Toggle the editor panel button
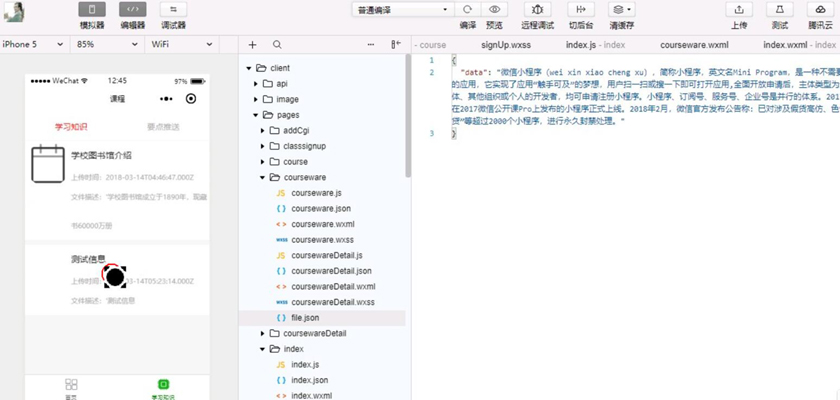This screenshot has width=840, height=400. [x=132, y=10]
